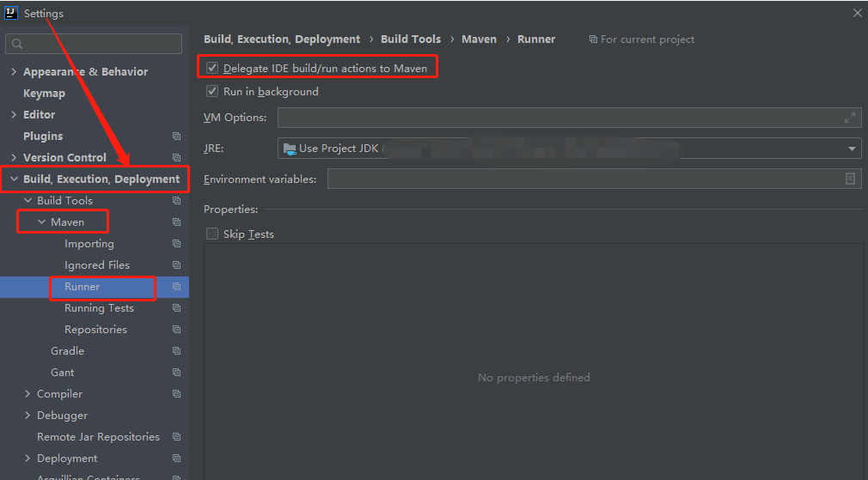Expand the Debugger node chevron

point(28,416)
